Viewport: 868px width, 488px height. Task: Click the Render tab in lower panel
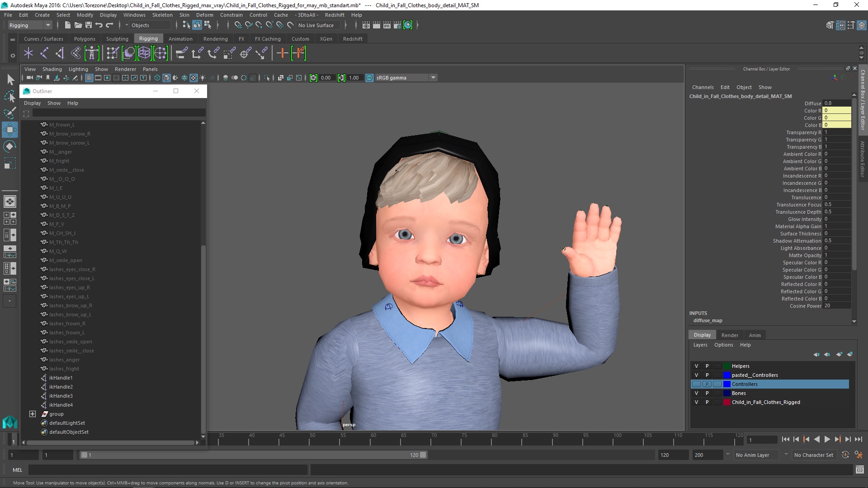pos(730,334)
